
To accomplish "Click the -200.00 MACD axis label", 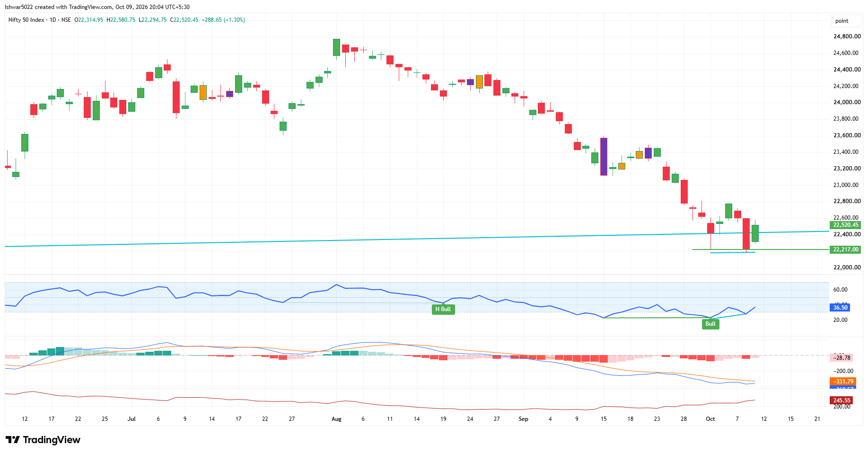I will coord(843,371).
